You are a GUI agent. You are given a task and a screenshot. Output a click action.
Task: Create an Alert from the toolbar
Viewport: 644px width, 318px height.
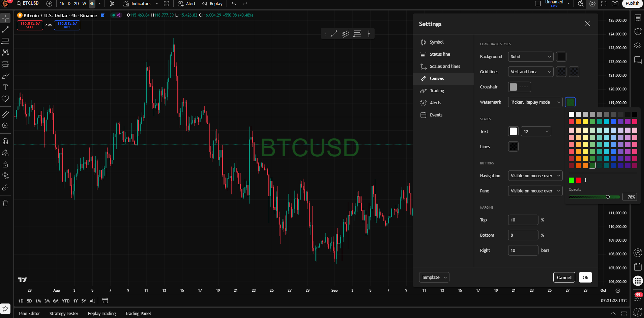187,4
